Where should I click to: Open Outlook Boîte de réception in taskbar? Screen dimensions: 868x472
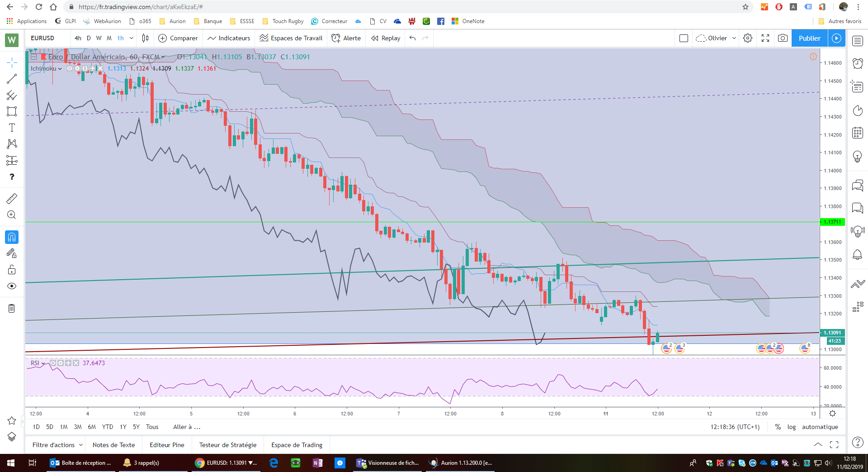[81, 462]
